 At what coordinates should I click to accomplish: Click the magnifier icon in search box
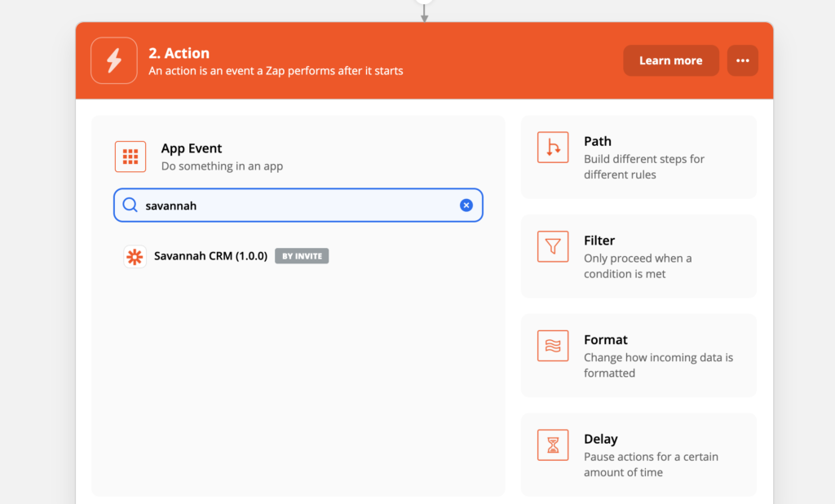pos(130,206)
